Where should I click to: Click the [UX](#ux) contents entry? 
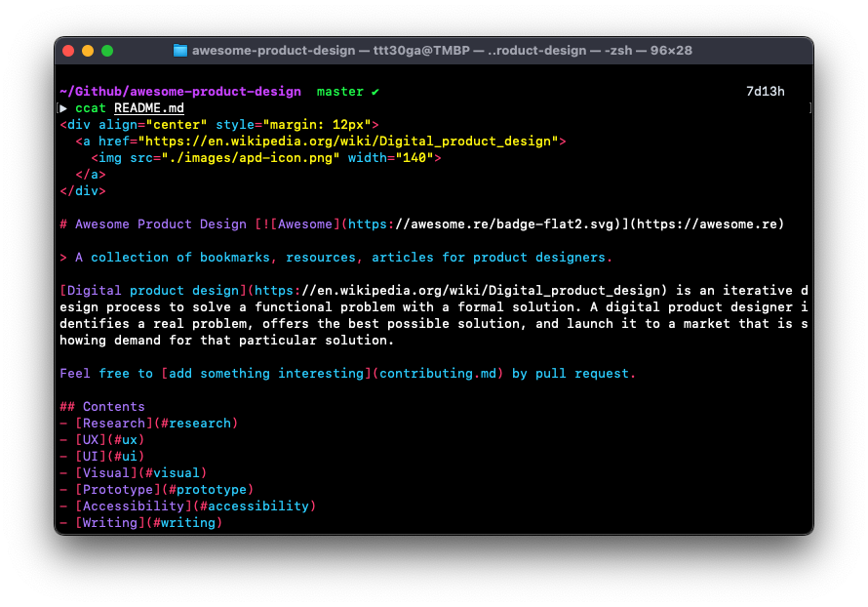(102, 440)
